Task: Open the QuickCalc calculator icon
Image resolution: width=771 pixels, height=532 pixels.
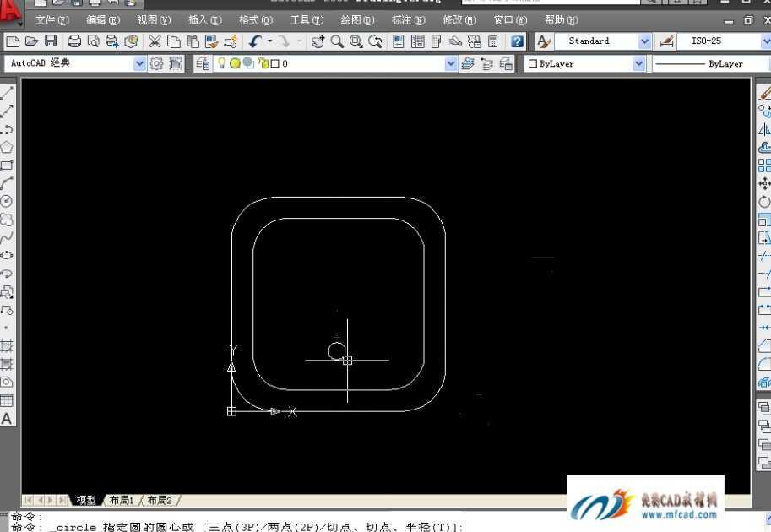Action: [492, 41]
